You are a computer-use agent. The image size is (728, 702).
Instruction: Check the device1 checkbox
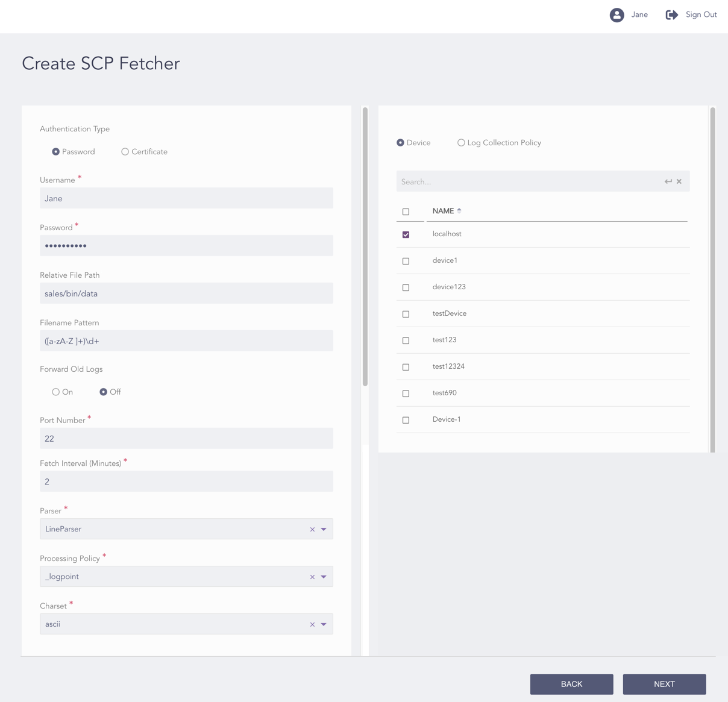[x=406, y=260]
